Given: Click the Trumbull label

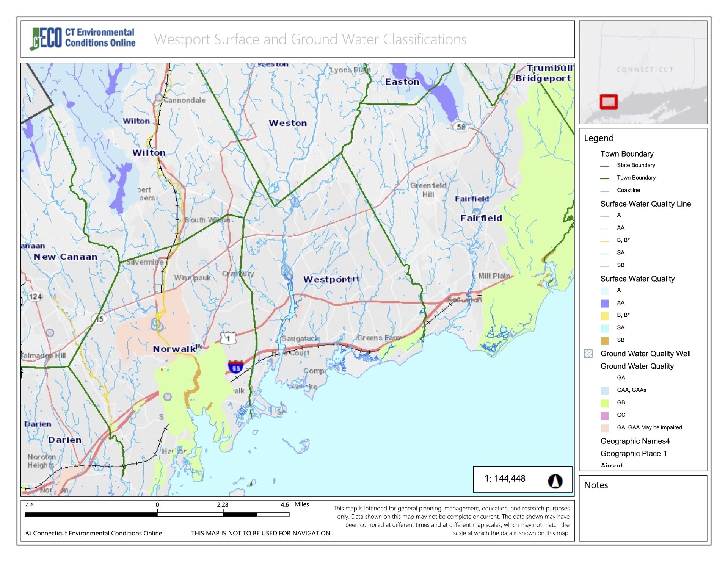Looking at the screenshot, I should tap(550, 68).
